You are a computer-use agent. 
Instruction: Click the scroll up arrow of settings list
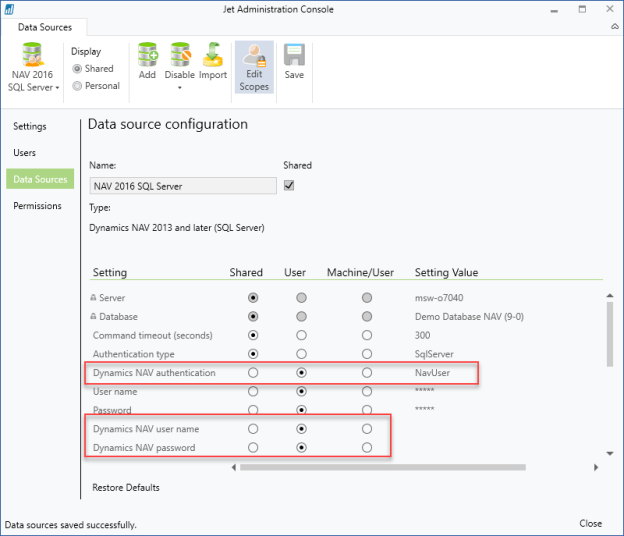pos(610,296)
